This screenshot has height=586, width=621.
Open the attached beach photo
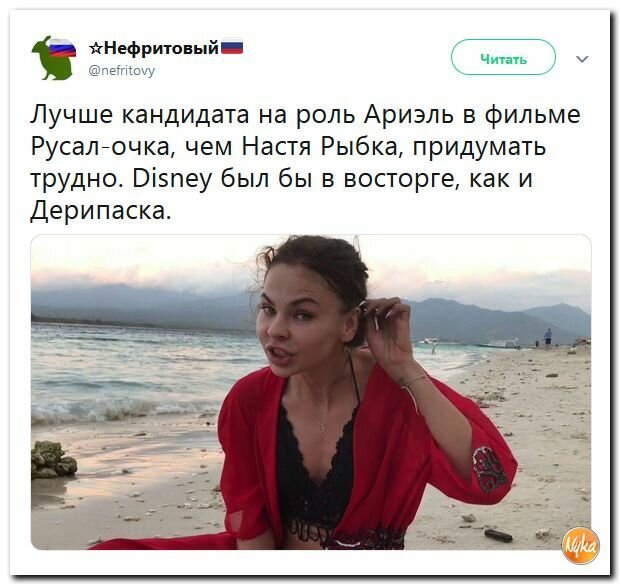(x=311, y=392)
